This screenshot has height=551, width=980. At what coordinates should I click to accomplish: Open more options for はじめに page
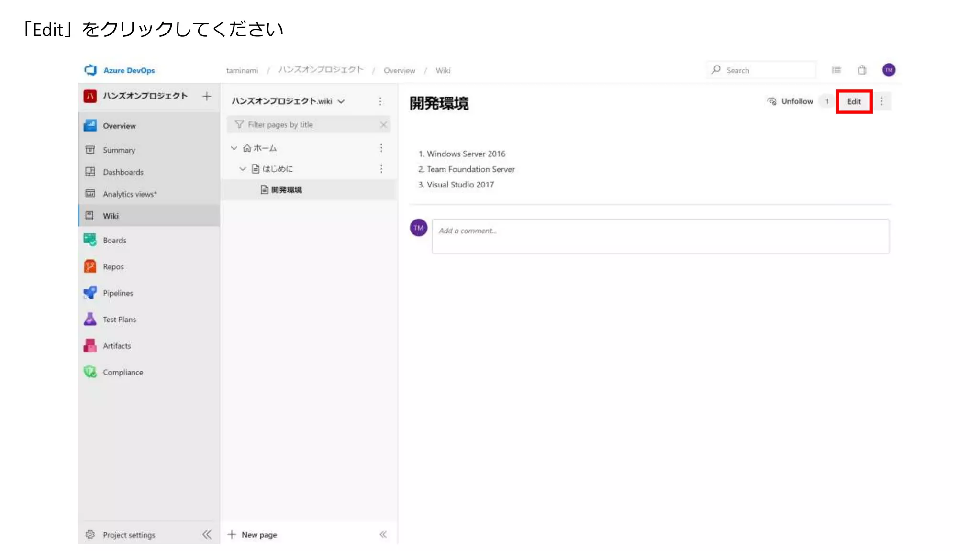click(x=381, y=169)
